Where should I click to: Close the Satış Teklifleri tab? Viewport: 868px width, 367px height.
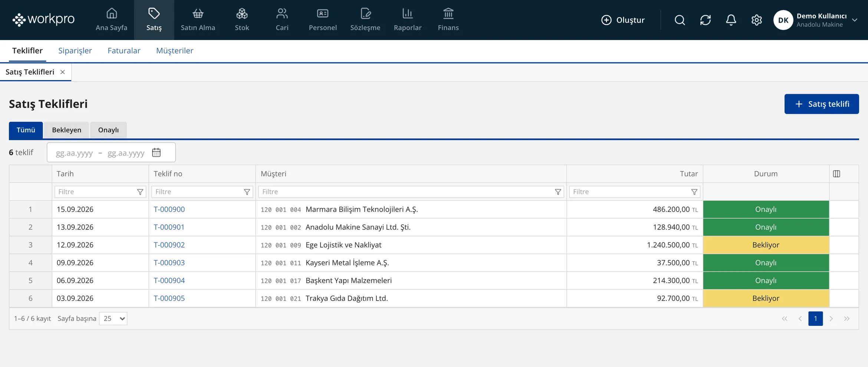point(63,72)
